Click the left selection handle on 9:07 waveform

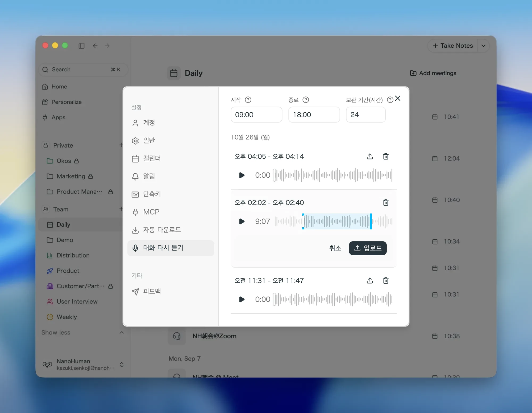pos(303,221)
